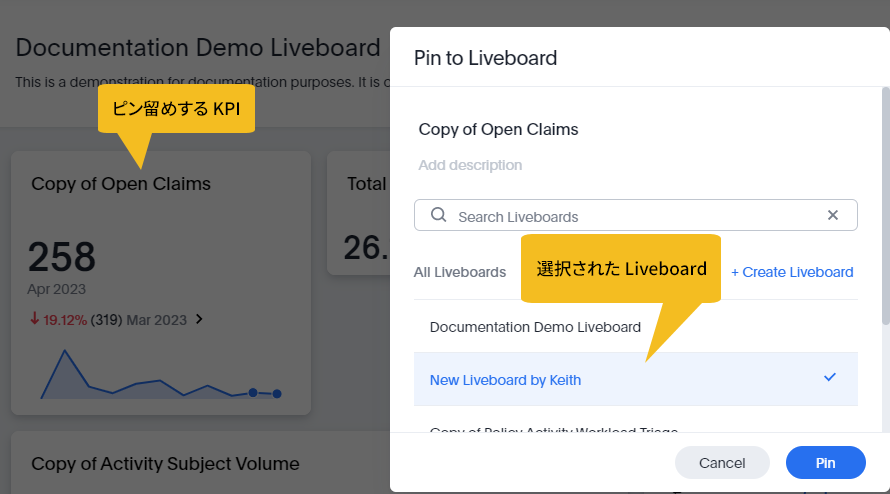Edit the Copy of Open Claims title
Image resolution: width=890 pixels, height=494 pixels.
[x=498, y=129]
